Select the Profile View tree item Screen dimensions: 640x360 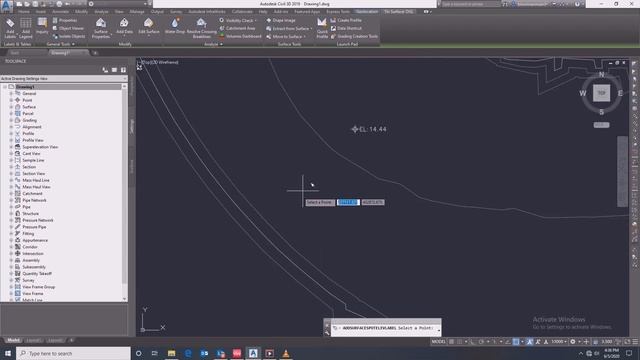[33, 140]
